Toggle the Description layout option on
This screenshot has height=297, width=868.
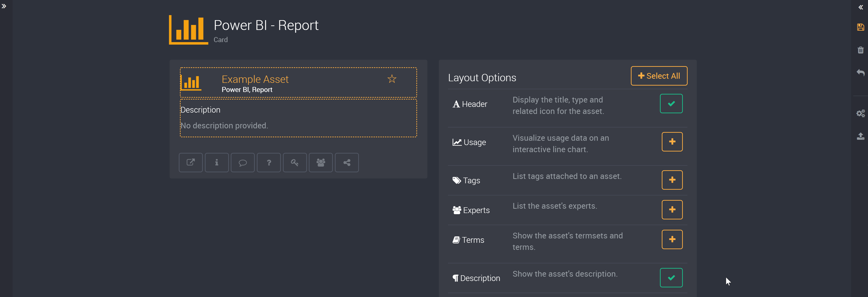[x=672, y=278]
